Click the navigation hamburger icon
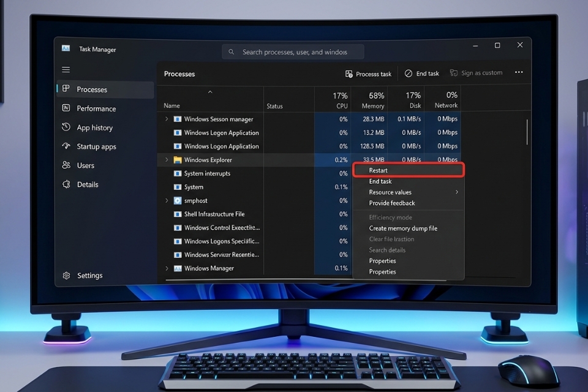Image resolution: width=588 pixels, height=392 pixels. [66, 70]
